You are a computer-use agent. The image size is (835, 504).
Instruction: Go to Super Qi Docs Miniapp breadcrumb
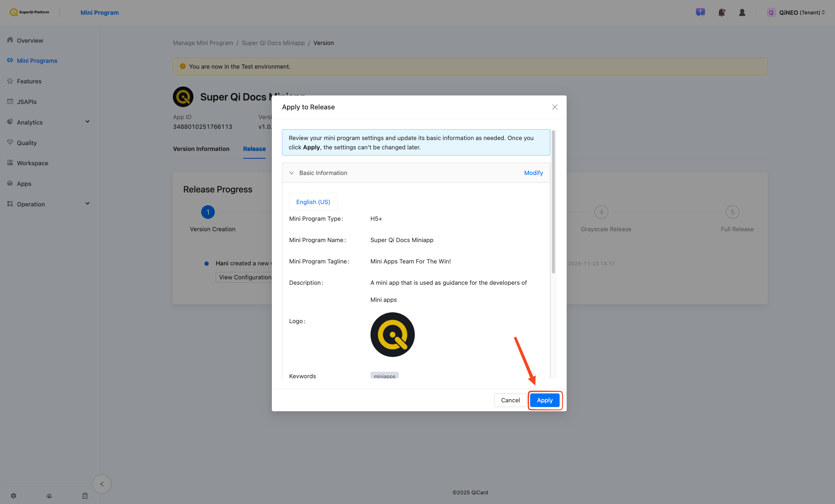click(273, 43)
